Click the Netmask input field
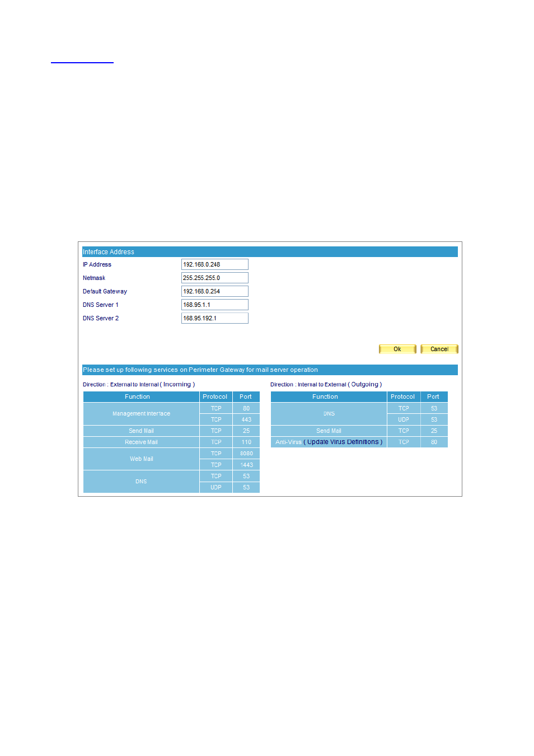This screenshot has width=534, height=756. click(x=214, y=278)
